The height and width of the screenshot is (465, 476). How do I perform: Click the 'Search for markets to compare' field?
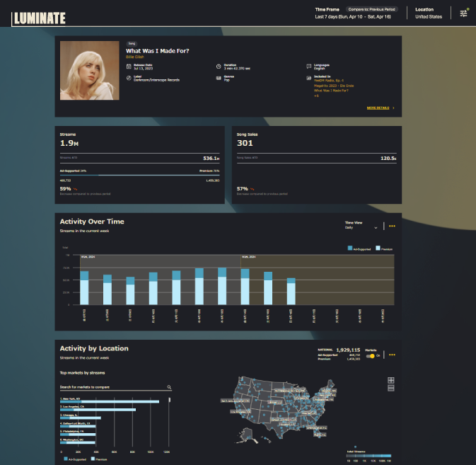(112, 388)
